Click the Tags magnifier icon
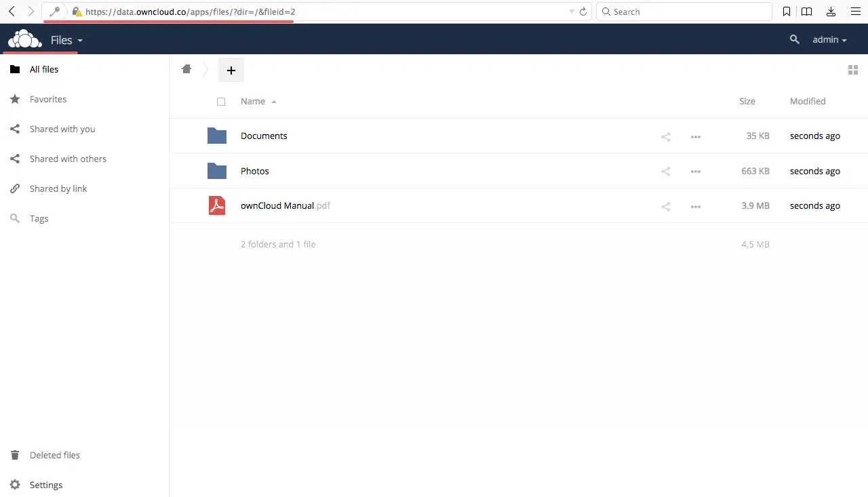The image size is (868, 497). (x=15, y=218)
